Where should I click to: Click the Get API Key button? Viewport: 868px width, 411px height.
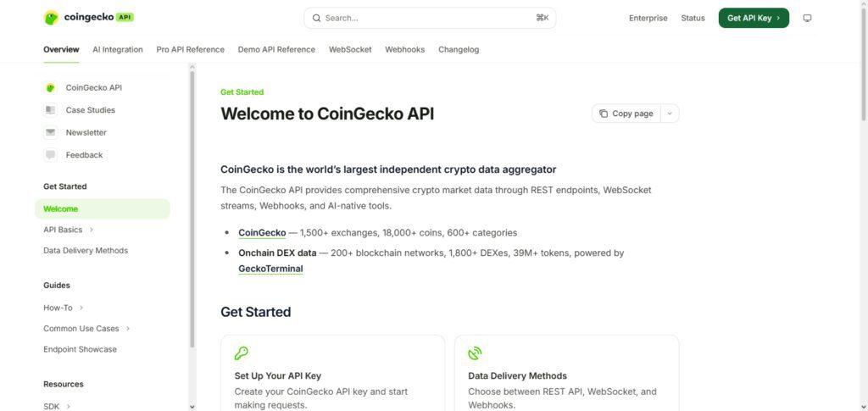pyautogui.click(x=754, y=18)
